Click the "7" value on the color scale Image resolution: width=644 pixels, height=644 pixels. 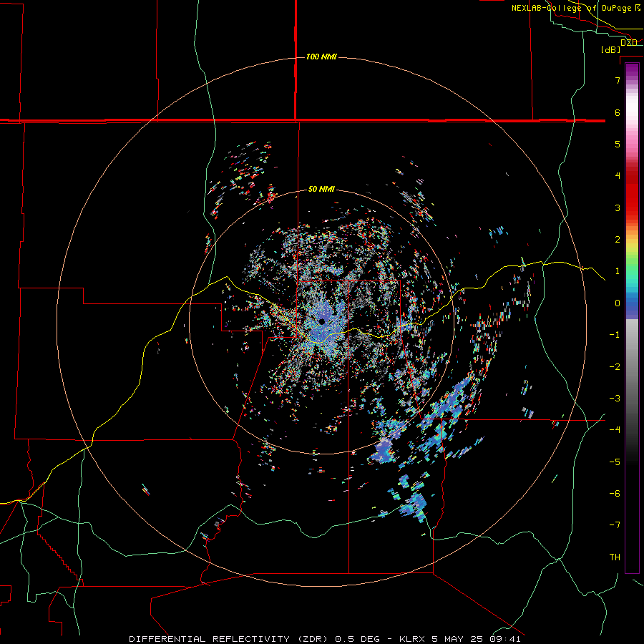pyautogui.click(x=618, y=80)
